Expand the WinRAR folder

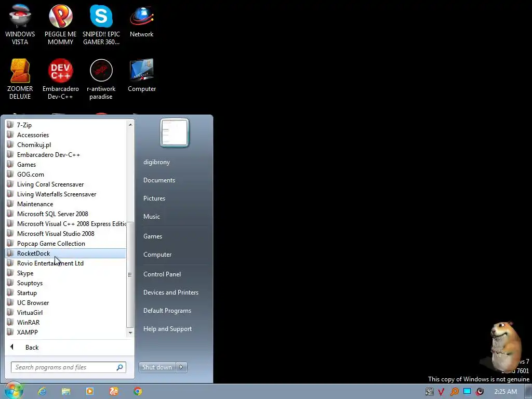pyautogui.click(x=66, y=322)
